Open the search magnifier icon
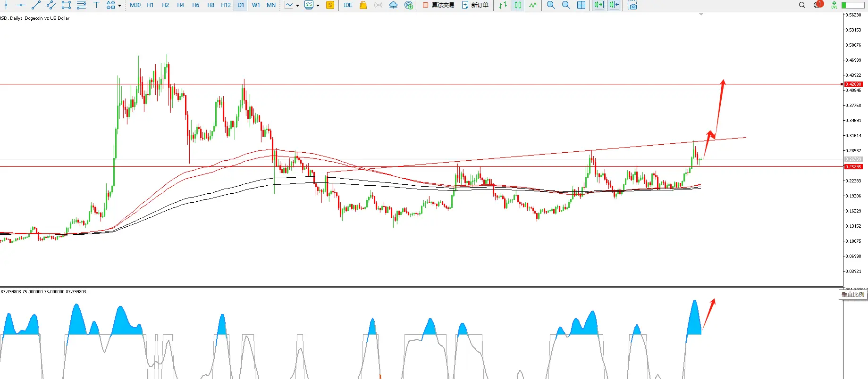Viewport: 868px width, 379px height. pos(802,5)
